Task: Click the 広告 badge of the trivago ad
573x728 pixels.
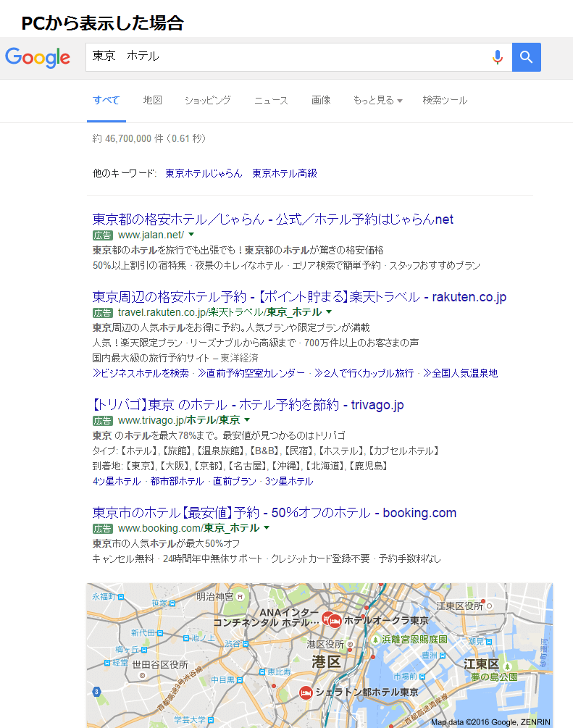Action: (x=103, y=421)
